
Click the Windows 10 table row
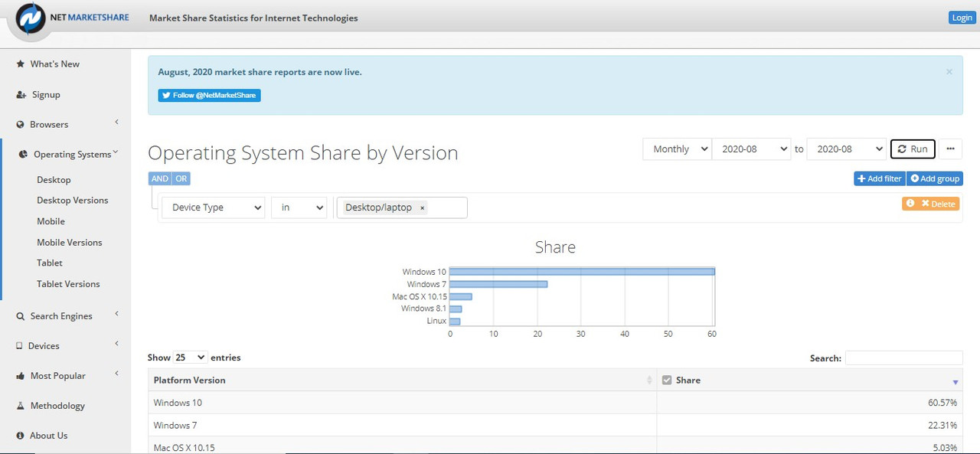point(555,403)
